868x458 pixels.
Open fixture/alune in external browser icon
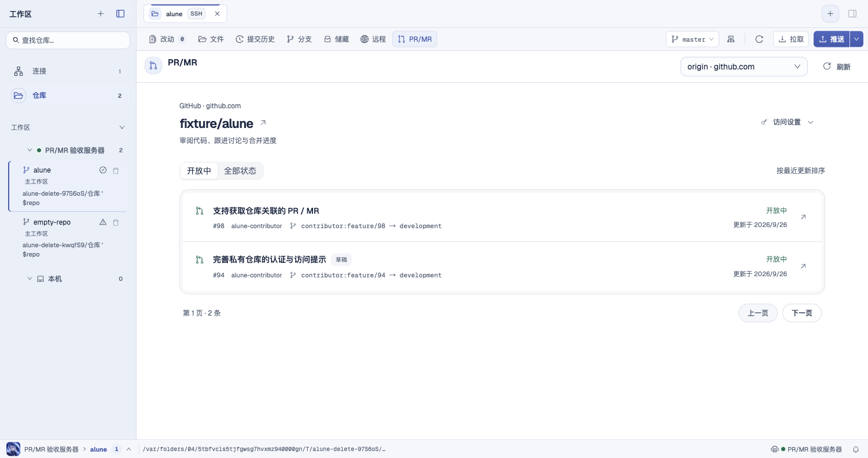click(263, 123)
